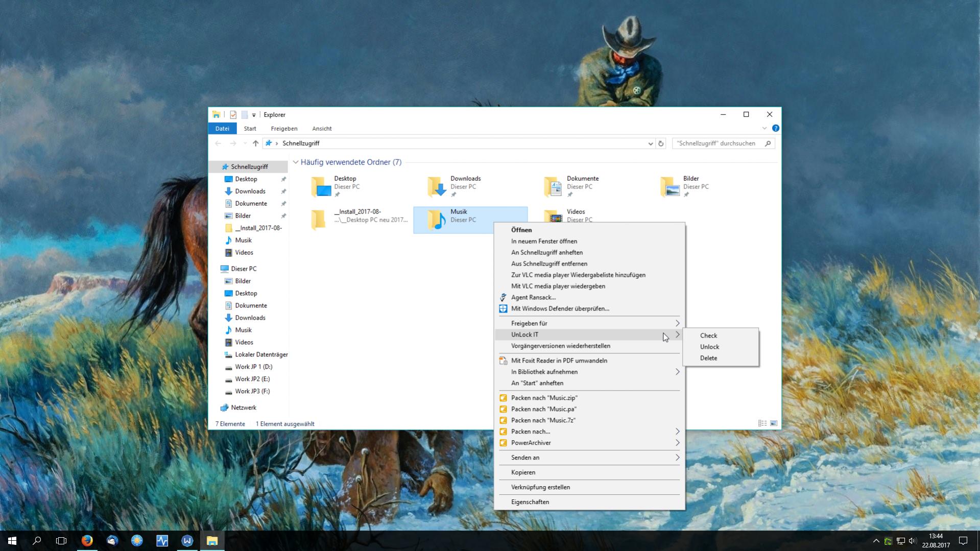This screenshot has width=980, height=551.
Task: Select Aus Schnellzugriff entfernen
Action: pyautogui.click(x=590, y=263)
